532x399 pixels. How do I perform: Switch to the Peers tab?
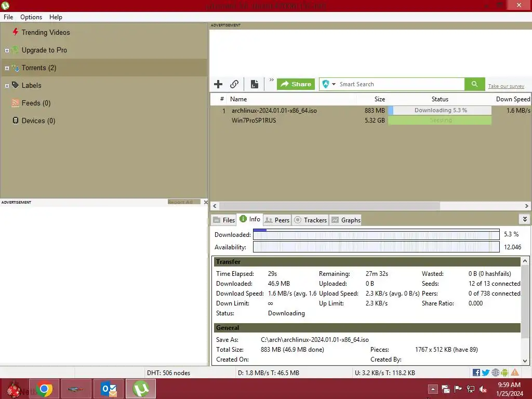point(277,220)
